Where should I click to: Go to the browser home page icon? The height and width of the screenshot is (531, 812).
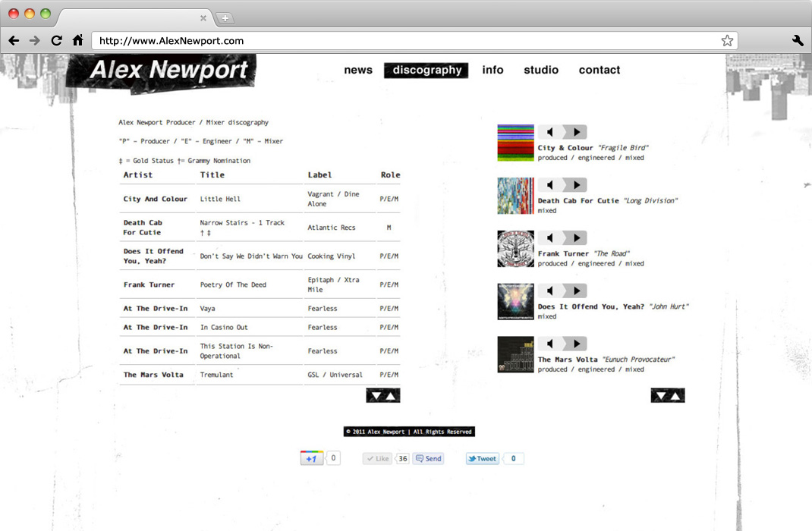click(x=77, y=41)
